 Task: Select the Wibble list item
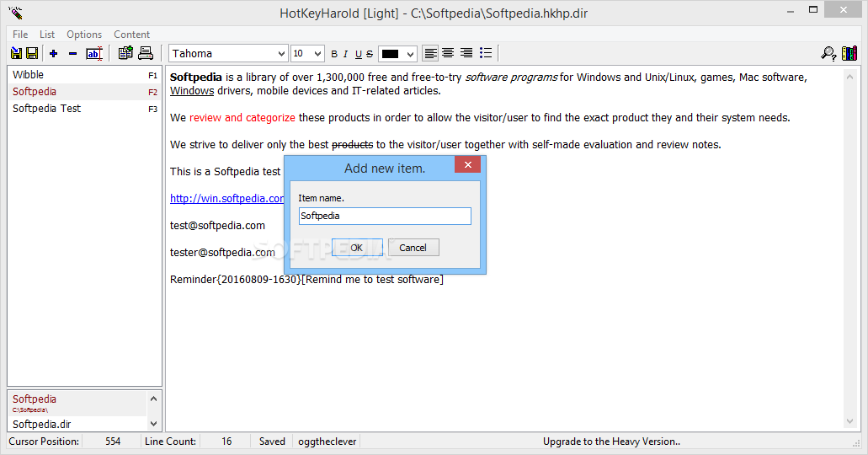[84, 75]
